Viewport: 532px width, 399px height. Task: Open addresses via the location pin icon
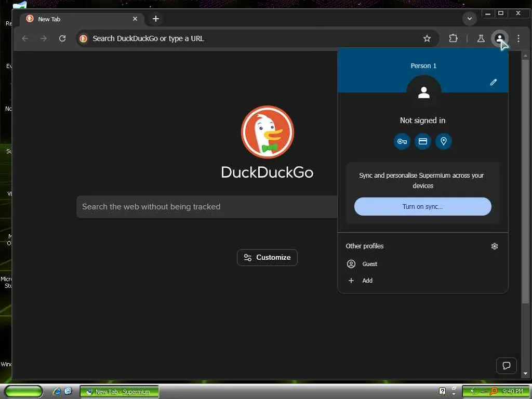tap(444, 141)
